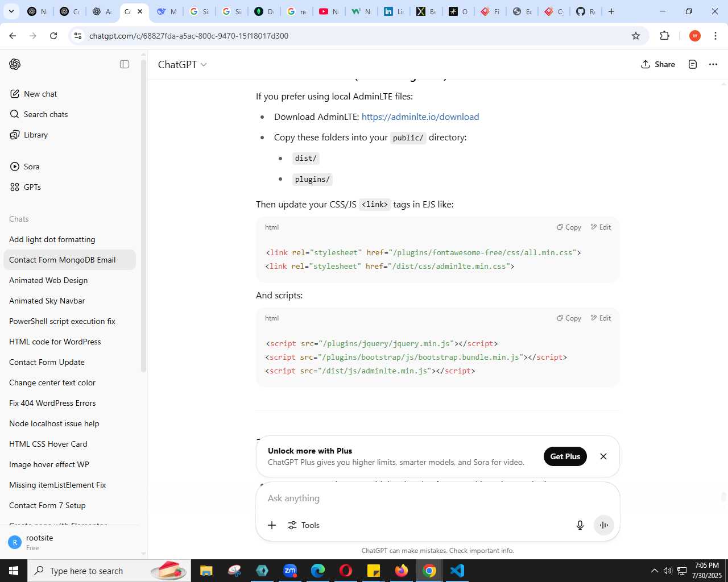
Task: Open File Explorer from the taskbar
Action: click(x=206, y=571)
